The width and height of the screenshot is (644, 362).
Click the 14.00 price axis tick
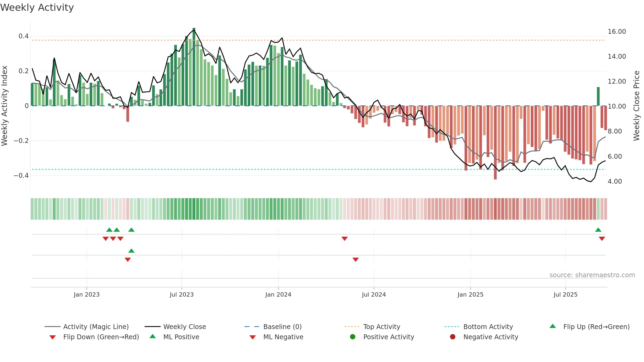point(617,57)
